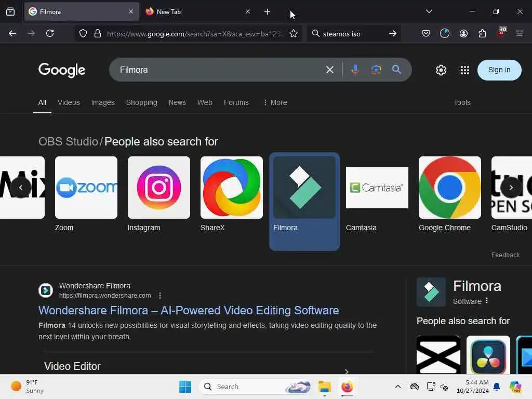Click the steamos iso search field
The image size is (532, 399).
point(353,34)
